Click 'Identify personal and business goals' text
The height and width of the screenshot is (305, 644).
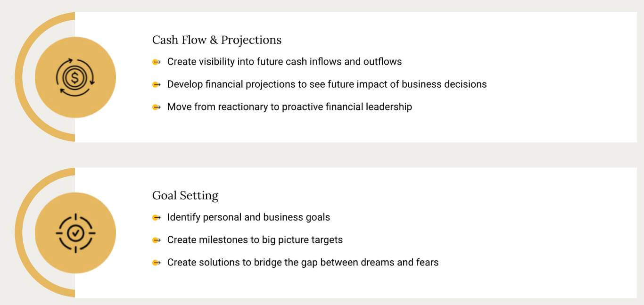pos(248,217)
